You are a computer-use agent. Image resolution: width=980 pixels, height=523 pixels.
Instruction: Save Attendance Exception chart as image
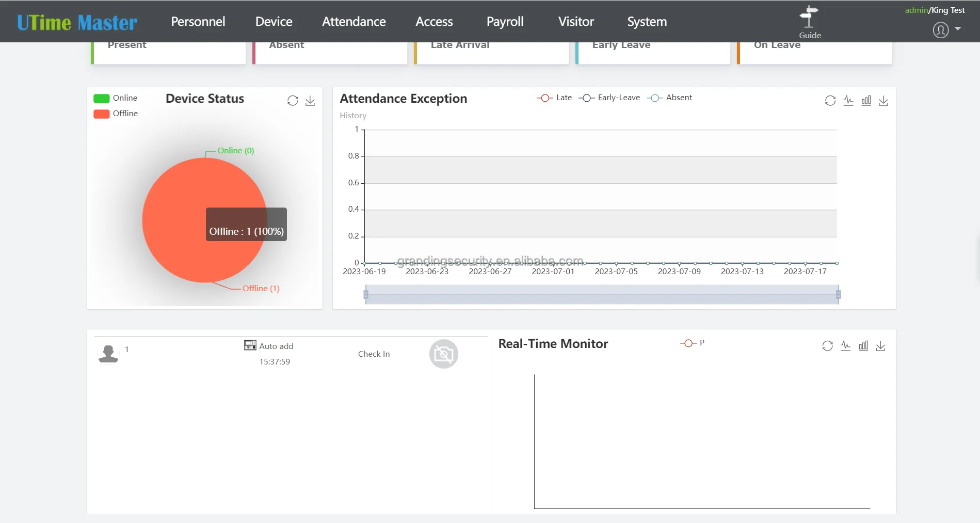pos(883,101)
